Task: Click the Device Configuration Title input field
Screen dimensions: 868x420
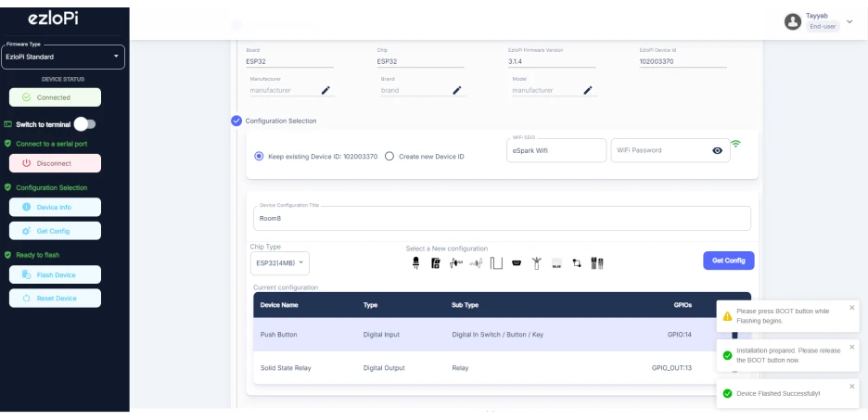Action: pyautogui.click(x=501, y=219)
